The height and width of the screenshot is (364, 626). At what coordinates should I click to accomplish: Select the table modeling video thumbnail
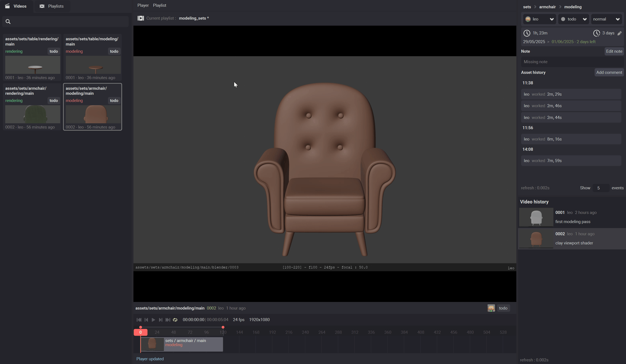93,65
